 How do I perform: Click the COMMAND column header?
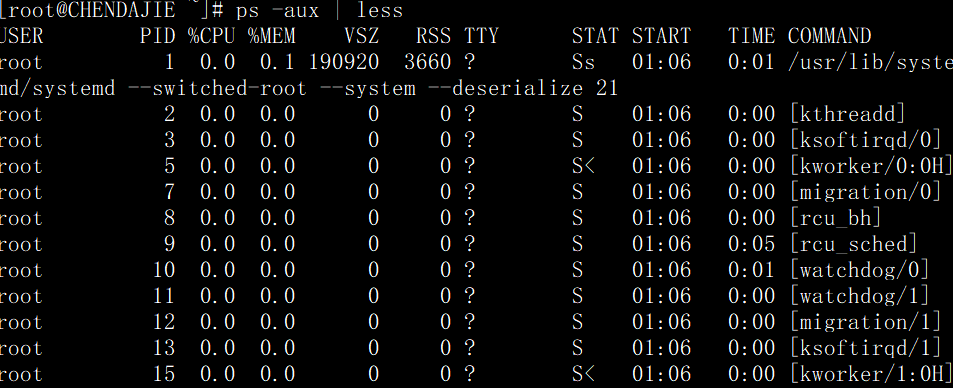[x=830, y=36]
